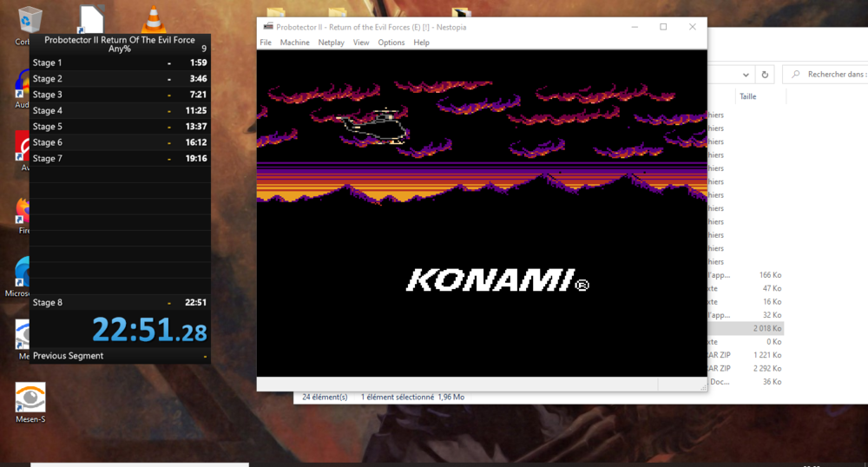Click the 22:51.28 main timer
This screenshot has height=467, width=868.
tap(149, 329)
